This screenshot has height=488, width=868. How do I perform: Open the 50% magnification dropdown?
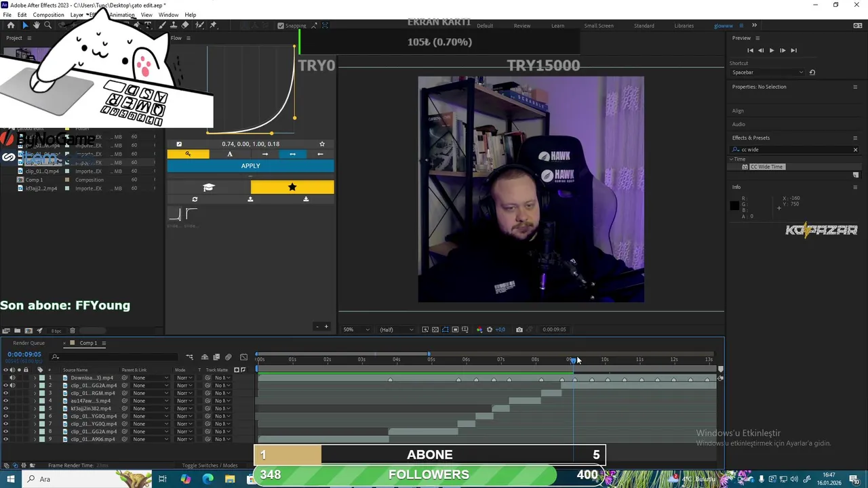pyautogui.click(x=356, y=329)
